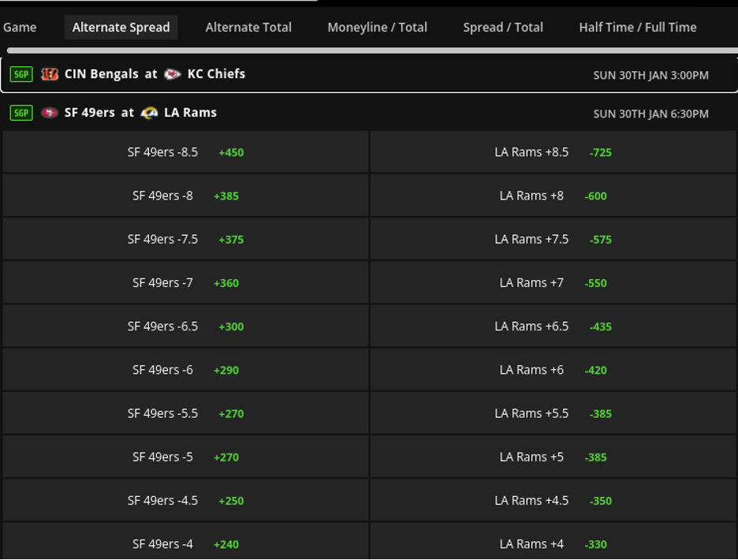Choose LA Rams +4 at -330
The image size is (738, 560).
coord(553,542)
